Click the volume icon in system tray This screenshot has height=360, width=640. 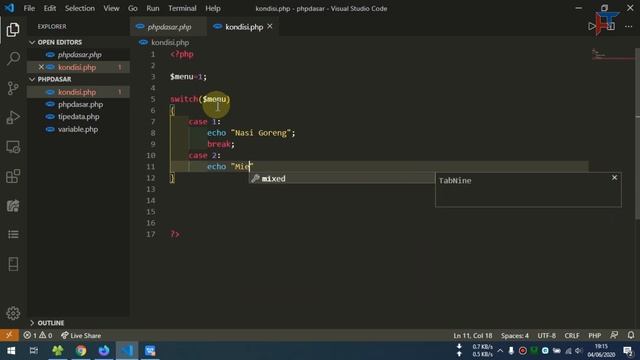pos(578,351)
